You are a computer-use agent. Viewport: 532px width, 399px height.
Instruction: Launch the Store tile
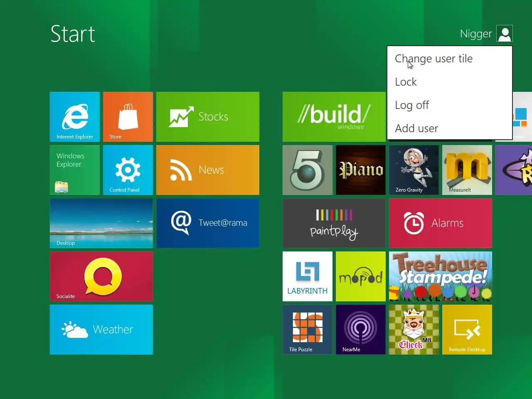(128, 117)
